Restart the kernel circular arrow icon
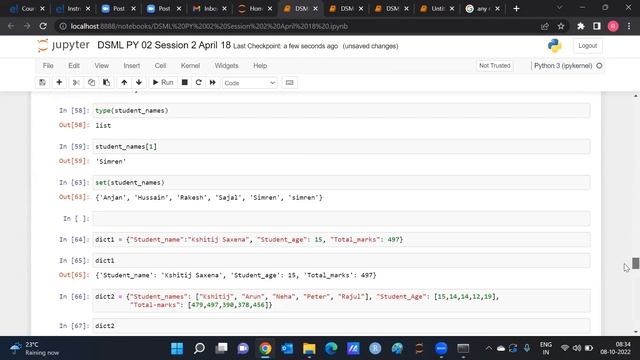This screenshot has height=360, width=640. click(198, 82)
